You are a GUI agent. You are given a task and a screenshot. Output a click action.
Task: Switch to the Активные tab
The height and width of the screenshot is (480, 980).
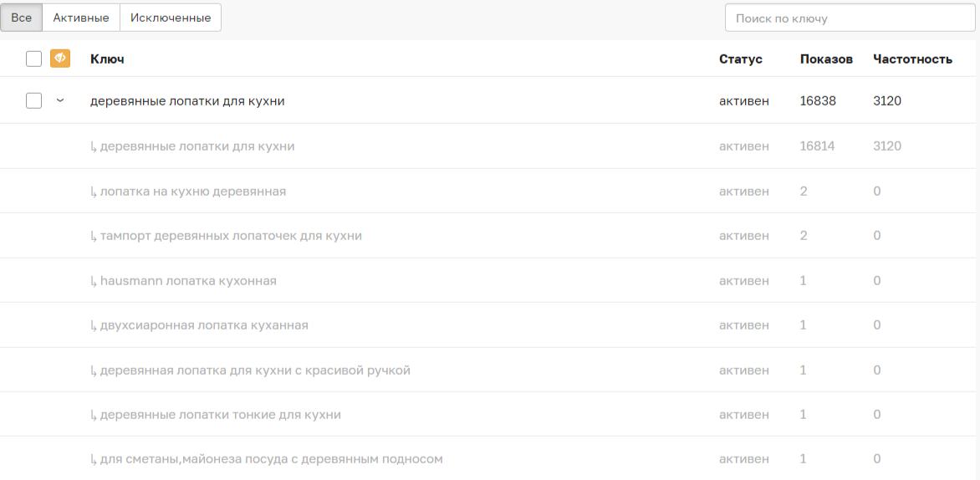[81, 18]
